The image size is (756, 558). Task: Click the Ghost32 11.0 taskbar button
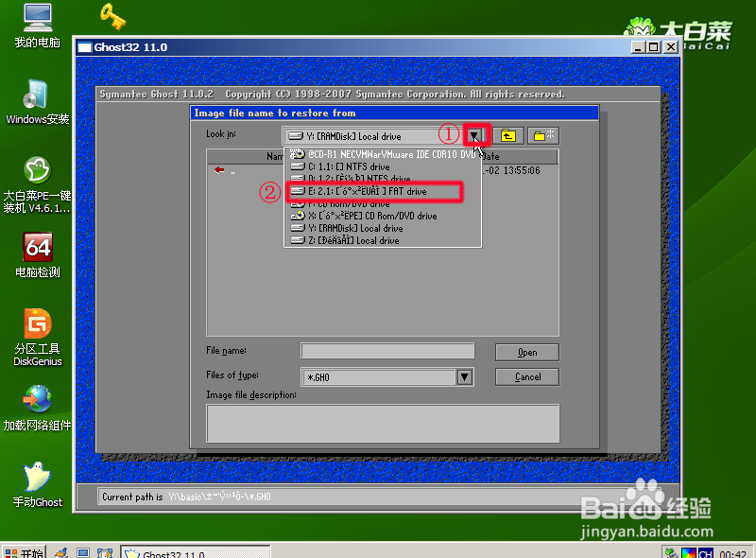[x=196, y=551]
